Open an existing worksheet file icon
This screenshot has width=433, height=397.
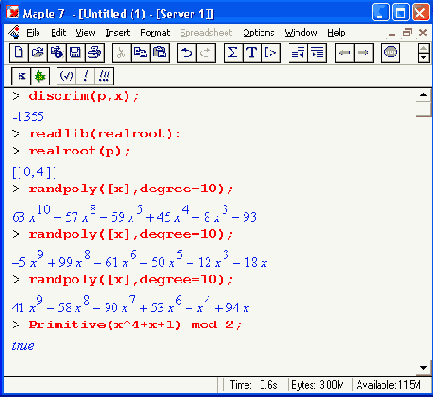[x=38, y=53]
